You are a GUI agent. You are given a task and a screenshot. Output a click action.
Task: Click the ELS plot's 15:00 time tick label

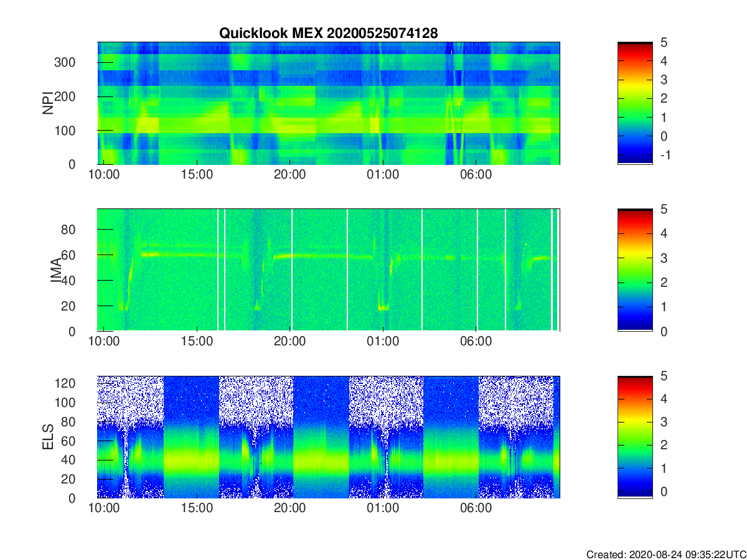pos(197,508)
